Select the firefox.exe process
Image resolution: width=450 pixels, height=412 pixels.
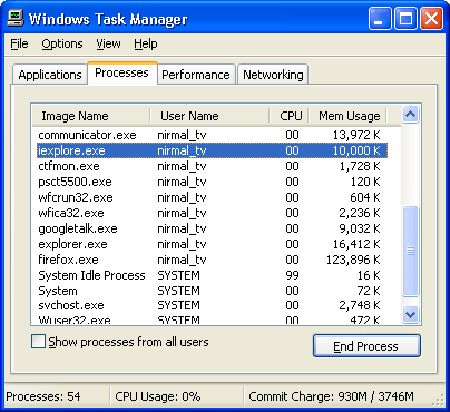coord(212,260)
